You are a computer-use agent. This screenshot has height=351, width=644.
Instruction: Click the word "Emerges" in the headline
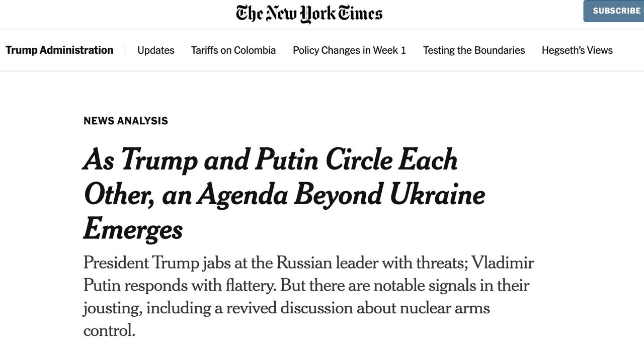(x=133, y=229)
